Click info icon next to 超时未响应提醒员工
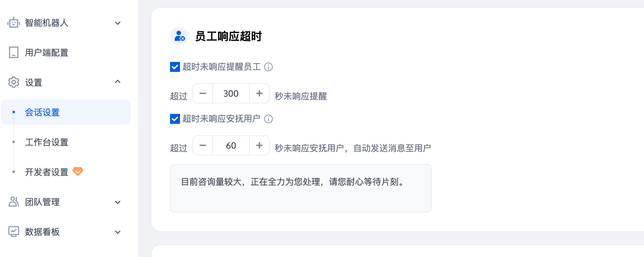The width and height of the screenshot is (644, 257). [x=268, y=67]
